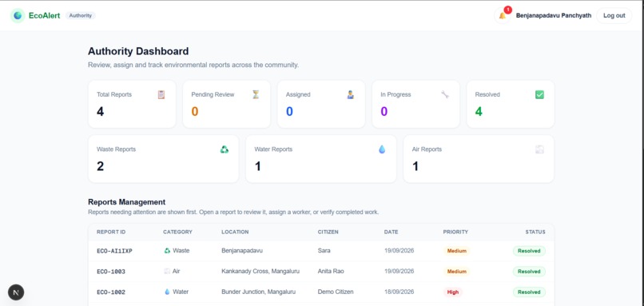This screenshot has width=644, height=306.
Task: Click the green checkmark icon on Resolved card
Action: (x=539, y=95)
